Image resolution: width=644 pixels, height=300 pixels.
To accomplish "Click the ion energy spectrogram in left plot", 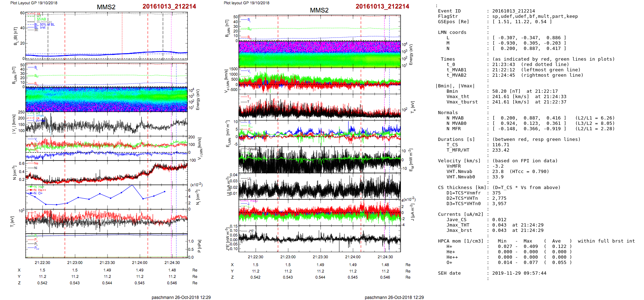I will 106,100.
